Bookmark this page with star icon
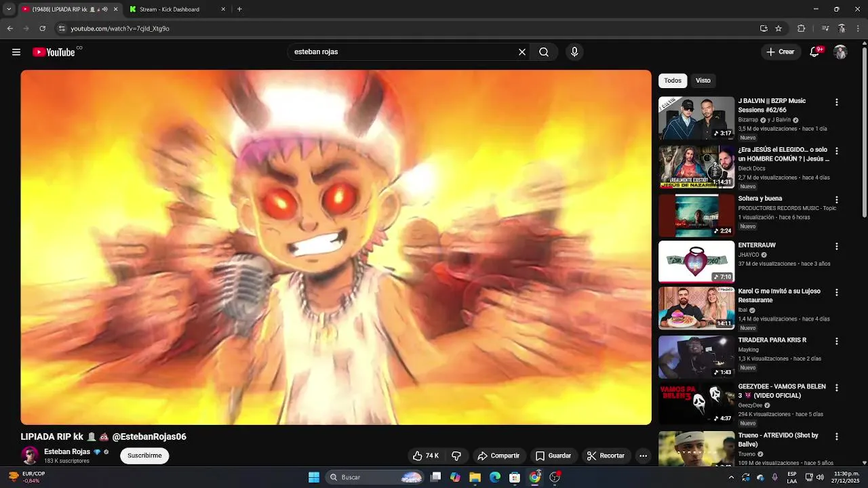The width and height of the screenshot is (868, 488). [778, 28]
